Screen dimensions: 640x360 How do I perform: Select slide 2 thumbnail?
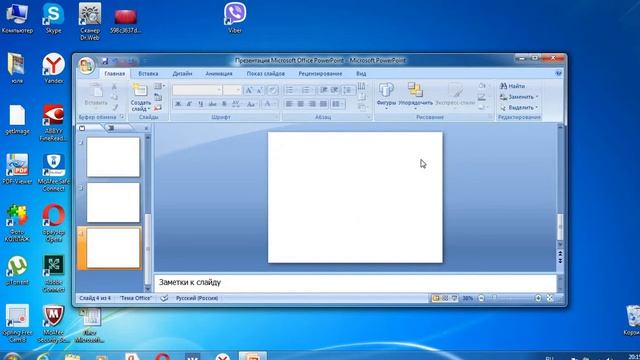pyautogui.click(x=113, y=157)
